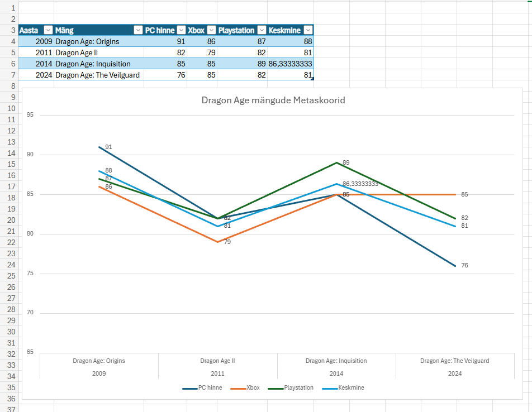Click the y-axis label 95

(30, 115)
